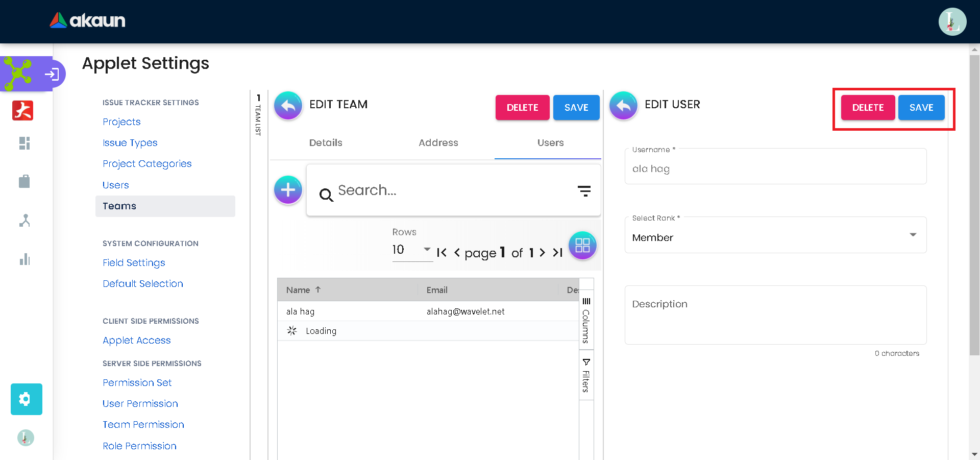
Task: Select the ala hag table row
Action: (428, 311)
